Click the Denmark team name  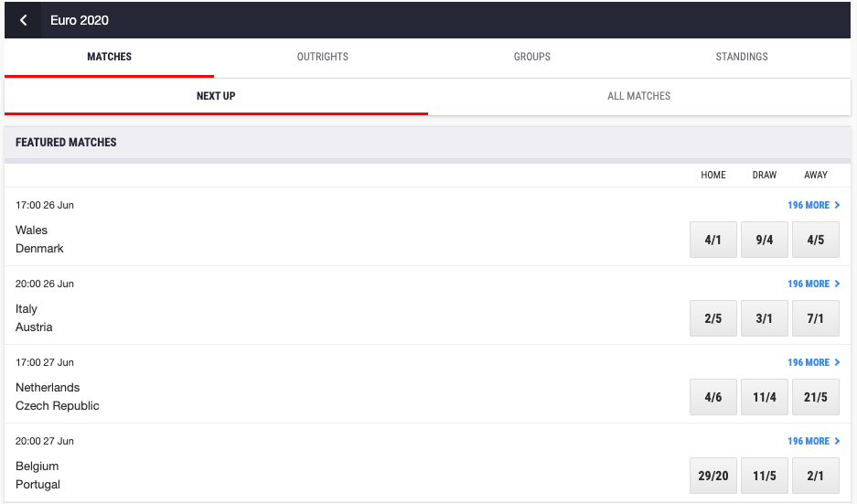39,249
